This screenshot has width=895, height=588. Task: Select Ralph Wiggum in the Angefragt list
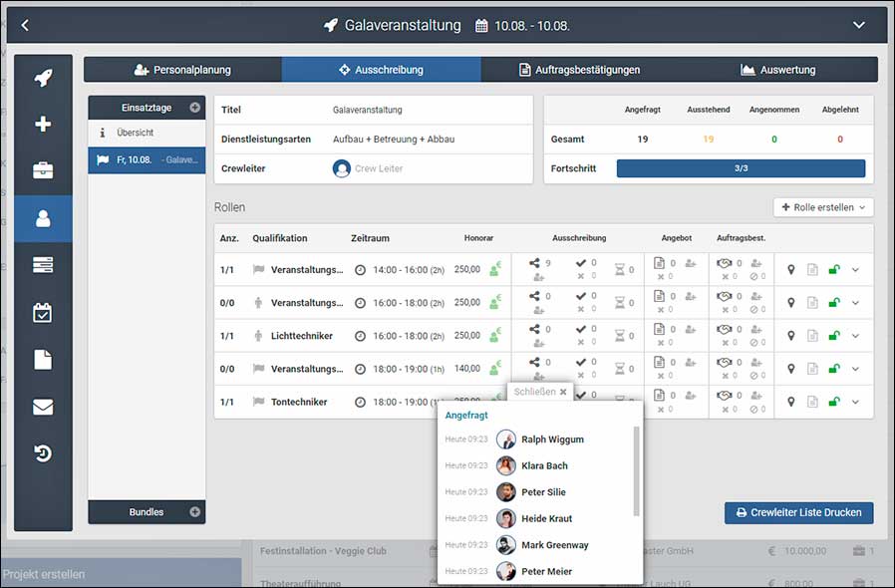tap(552, 440)
